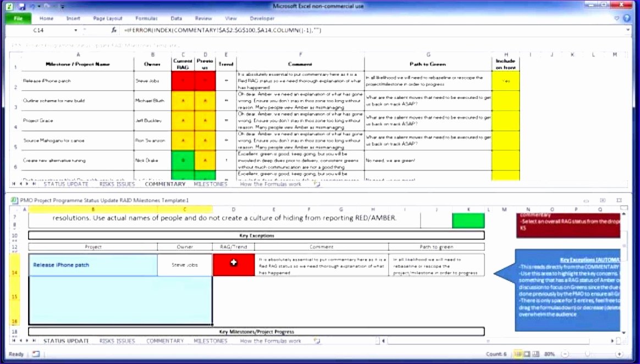Switch to Page Layout view in status bar
Screen dimensions: 640x364
pos(527,354)
